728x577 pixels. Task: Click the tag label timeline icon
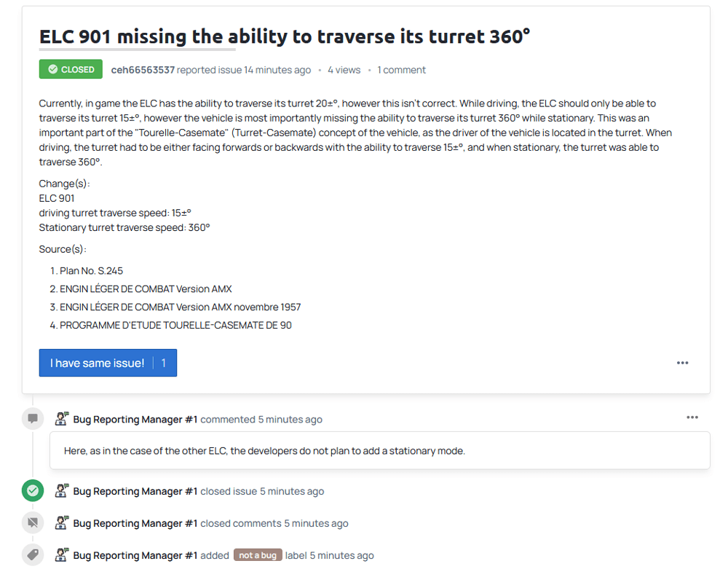[33, 555]
